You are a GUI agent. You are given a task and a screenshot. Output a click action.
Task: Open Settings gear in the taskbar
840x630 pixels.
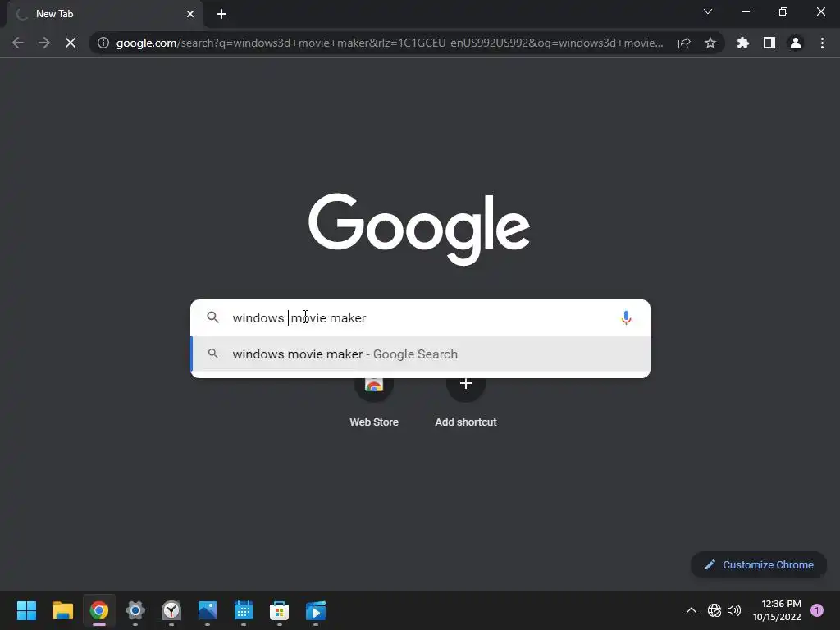click(135, 610)
